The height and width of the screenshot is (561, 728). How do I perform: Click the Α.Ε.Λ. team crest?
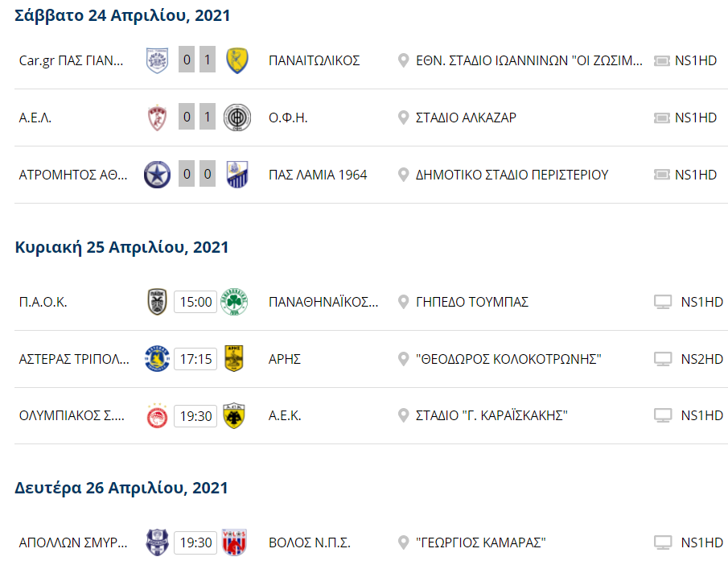pyautogui.click(x=156, y=118)
